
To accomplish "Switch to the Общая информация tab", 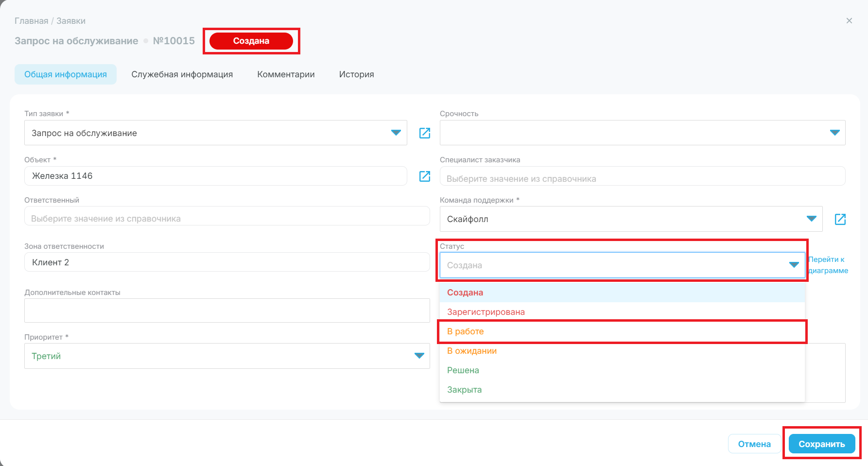I will pyautogui.click(x=66, y=74).
